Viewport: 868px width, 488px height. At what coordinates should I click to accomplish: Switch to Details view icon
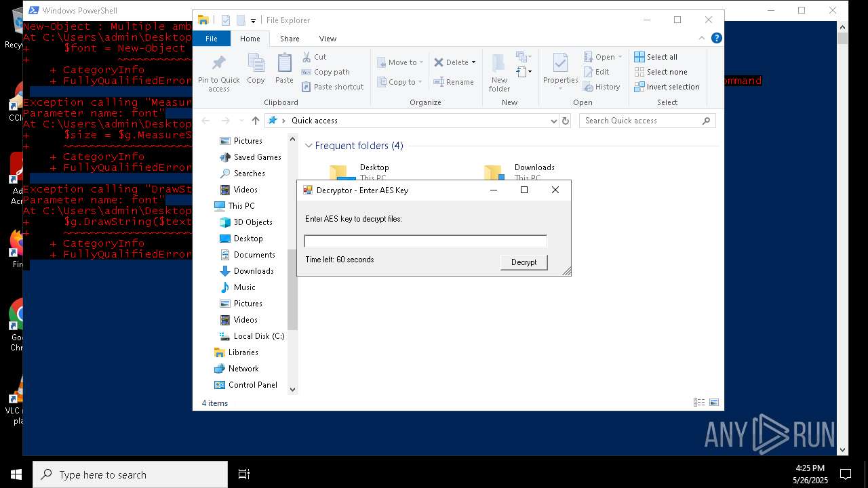tap(699, 403)
